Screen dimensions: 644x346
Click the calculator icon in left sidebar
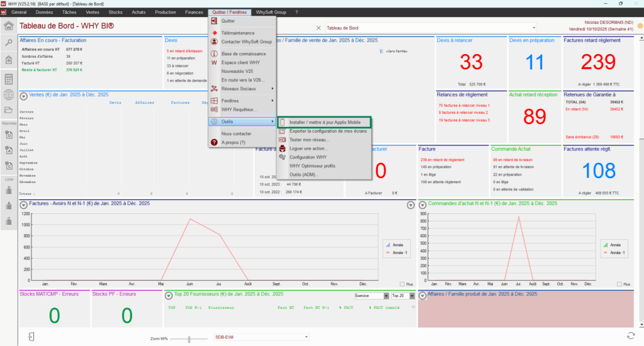(x=9, y=79)
